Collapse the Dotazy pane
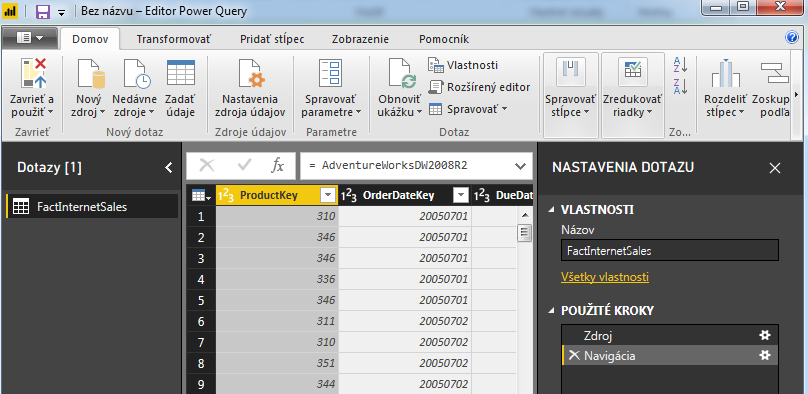This screenshot has width=808, height=394. (x=169, y=167)
